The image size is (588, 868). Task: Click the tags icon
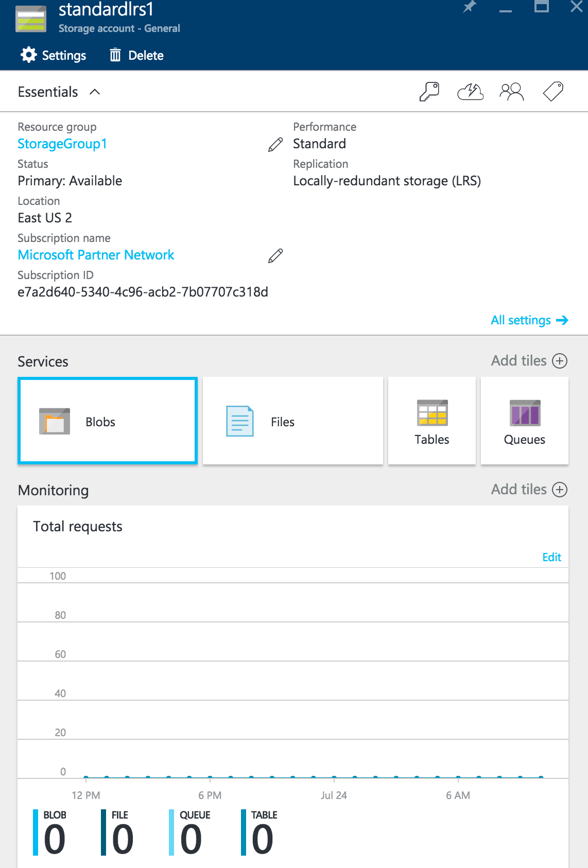point(553,92)
